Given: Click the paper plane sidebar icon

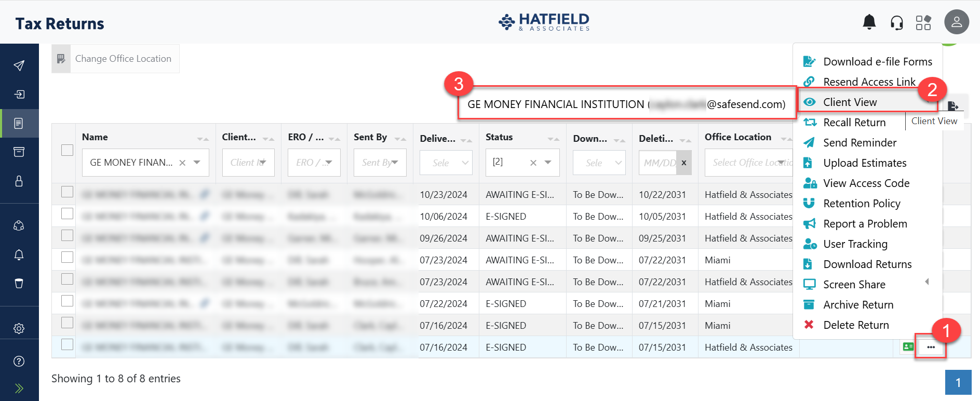Looking at the screenshot, I should 19,65.
